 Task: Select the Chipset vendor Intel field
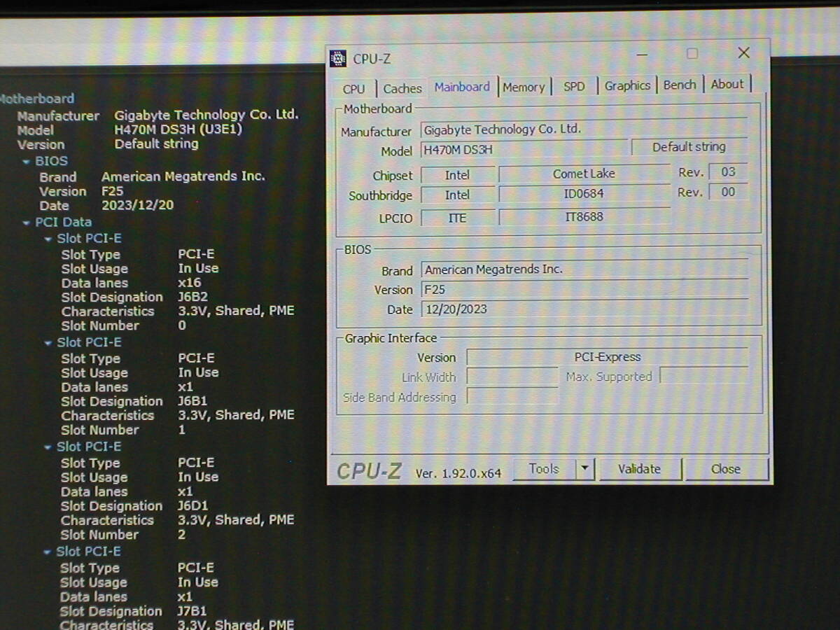point(458,175)
